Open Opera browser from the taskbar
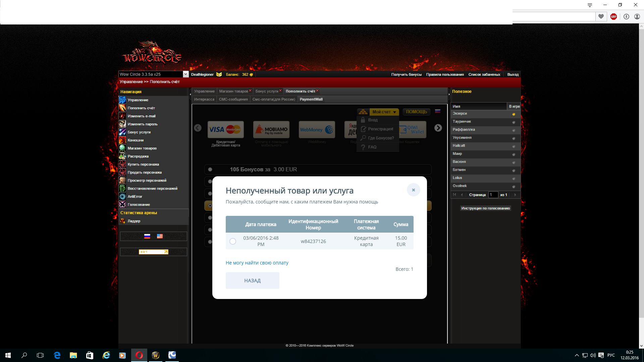 (x=139, y=355)
